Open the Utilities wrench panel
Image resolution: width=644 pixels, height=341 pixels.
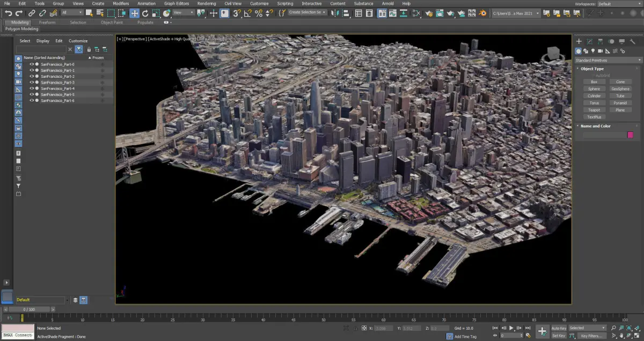[631, 41]
